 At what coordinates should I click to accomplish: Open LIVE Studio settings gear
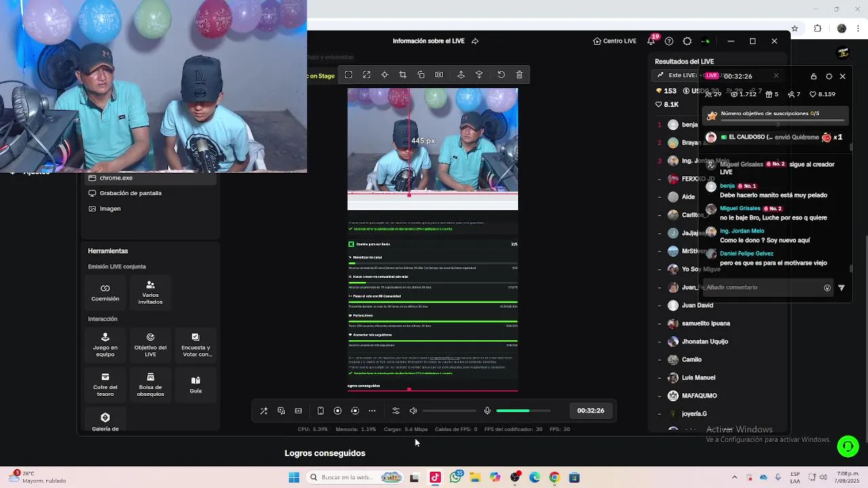tap(687, 41)
